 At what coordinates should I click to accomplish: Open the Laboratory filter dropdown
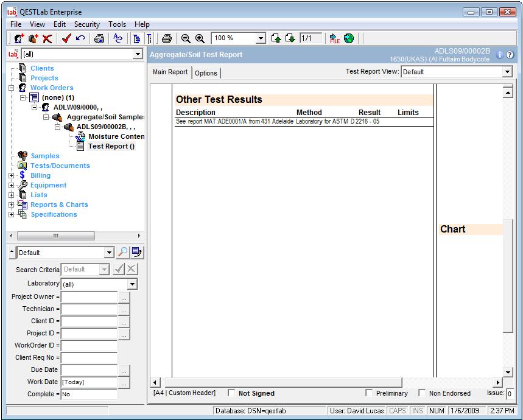[132, 284]
